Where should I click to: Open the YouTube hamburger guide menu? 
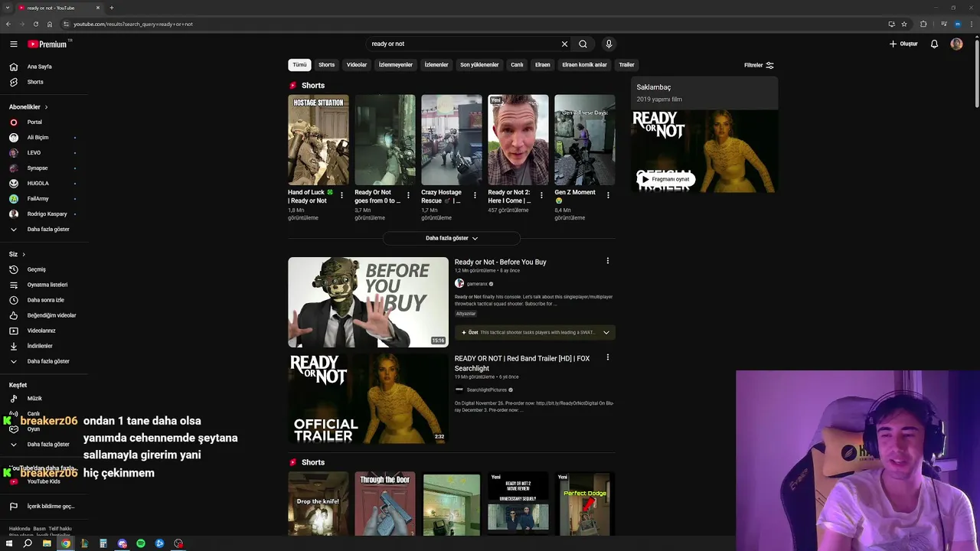[x=13, y=44]
